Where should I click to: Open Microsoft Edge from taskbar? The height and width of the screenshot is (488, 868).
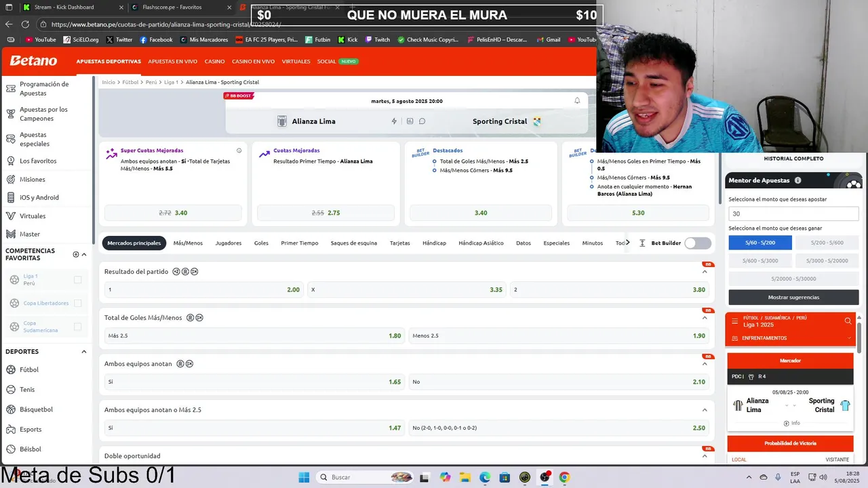pyautogui.click(x=485, y=477)
